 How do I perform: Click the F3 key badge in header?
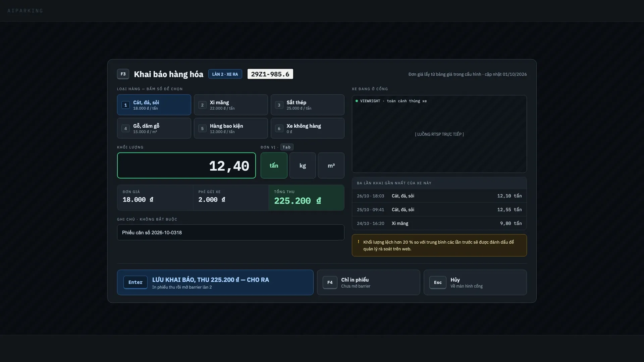(123, 74)
